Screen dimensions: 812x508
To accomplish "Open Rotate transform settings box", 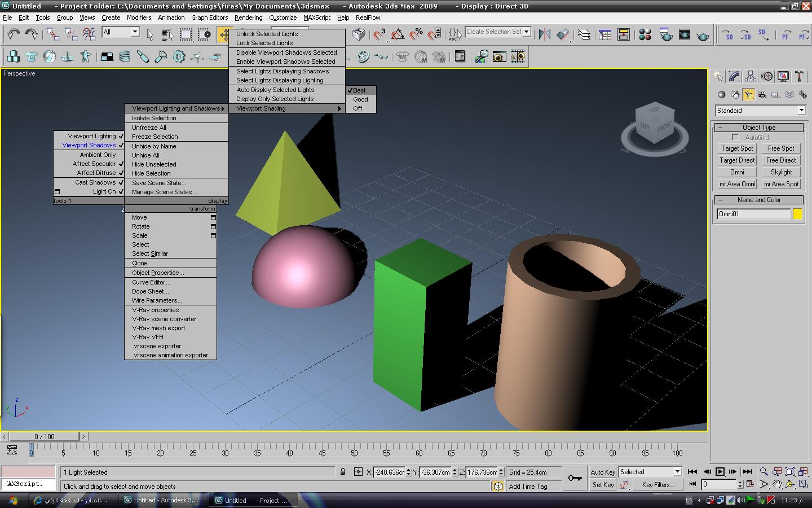I will tap(213, 226).
